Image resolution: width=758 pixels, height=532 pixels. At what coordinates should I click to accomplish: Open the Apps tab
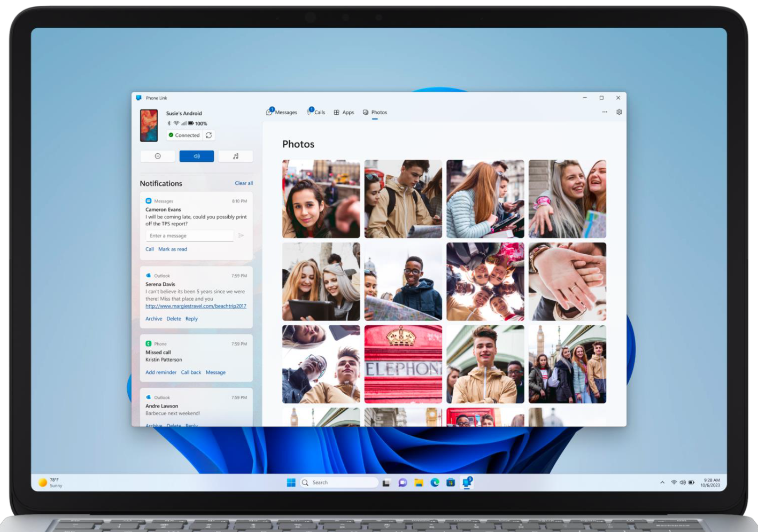point(344,112)
